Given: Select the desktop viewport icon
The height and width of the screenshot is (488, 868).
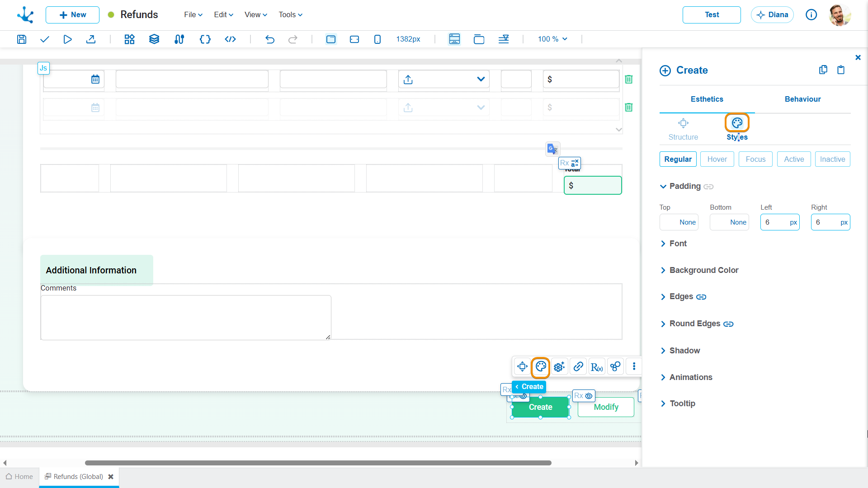Looking at the screenshot, I should (331, 39).
